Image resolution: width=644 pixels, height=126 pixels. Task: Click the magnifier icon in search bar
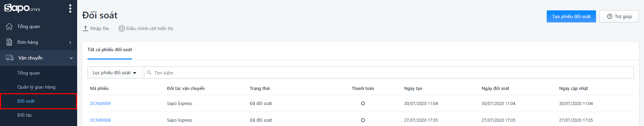pos(149,73)
